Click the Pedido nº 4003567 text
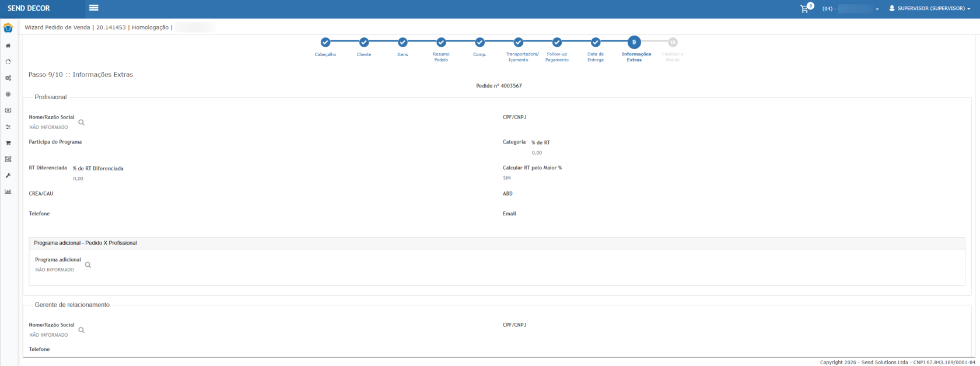Viewport: 980px width, 366px height. coord(499,86)
